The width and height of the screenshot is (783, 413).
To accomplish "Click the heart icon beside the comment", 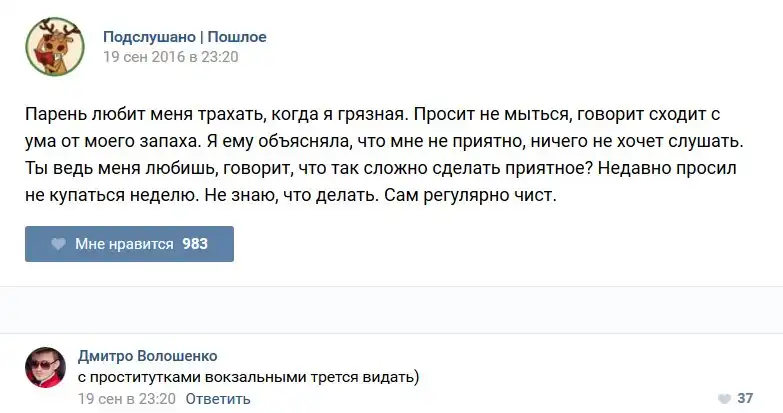I will (x=723, y=398).
